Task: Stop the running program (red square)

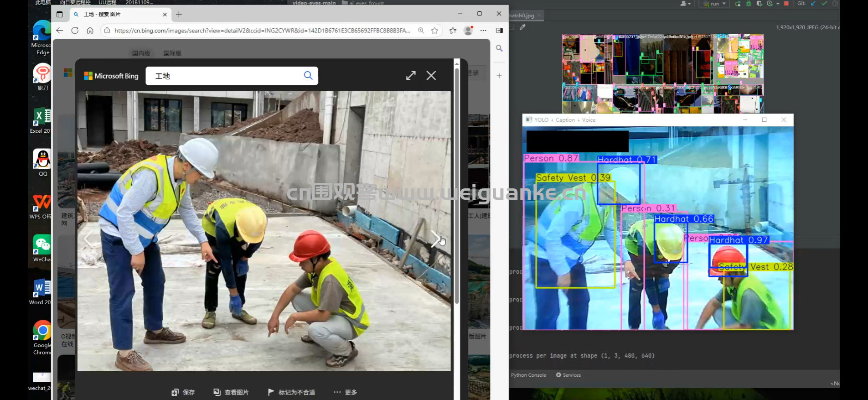Action: 786,4
